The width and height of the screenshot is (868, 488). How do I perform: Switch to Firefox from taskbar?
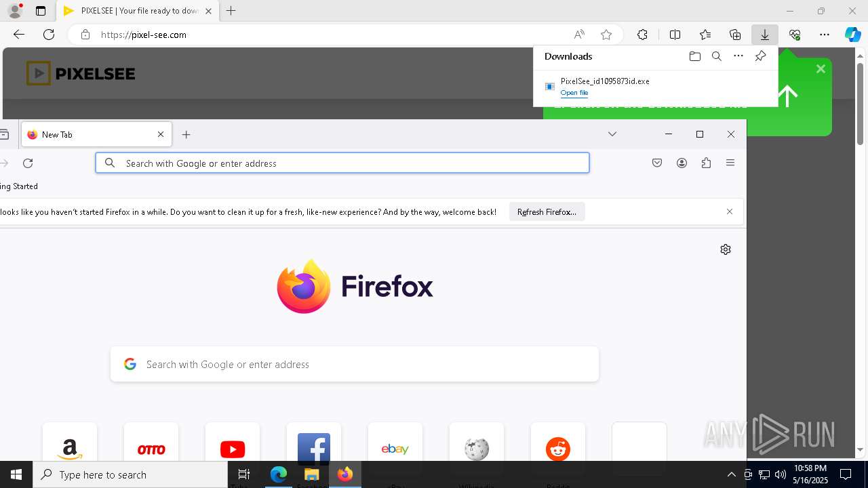click(x=345, y=474)
